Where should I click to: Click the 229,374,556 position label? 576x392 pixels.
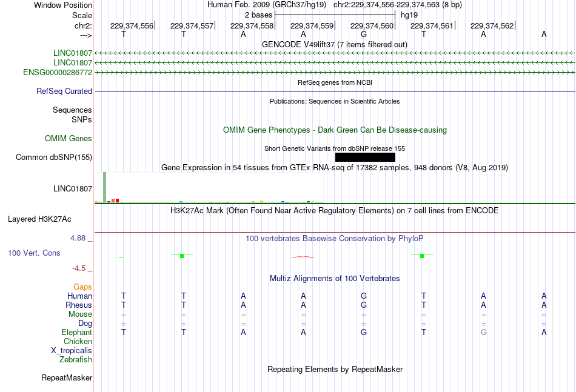point(132,25)
